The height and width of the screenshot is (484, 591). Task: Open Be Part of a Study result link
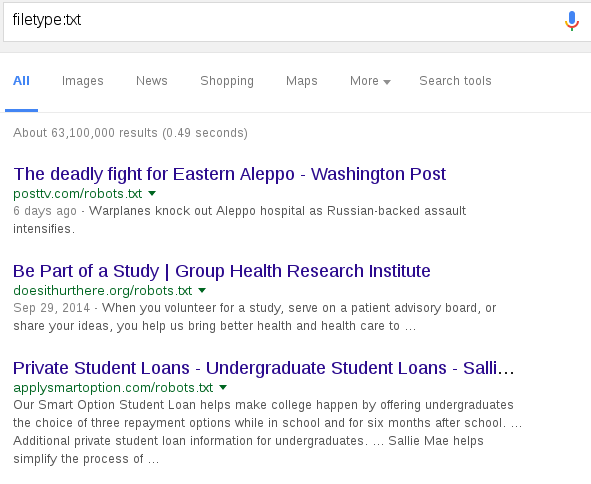(x=222, y=271)
